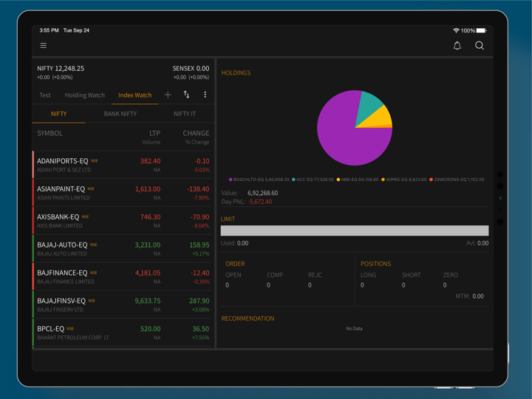532x399 pixels.
Task: Select the BANK NIFTY index tab
Action: (120, 114)
